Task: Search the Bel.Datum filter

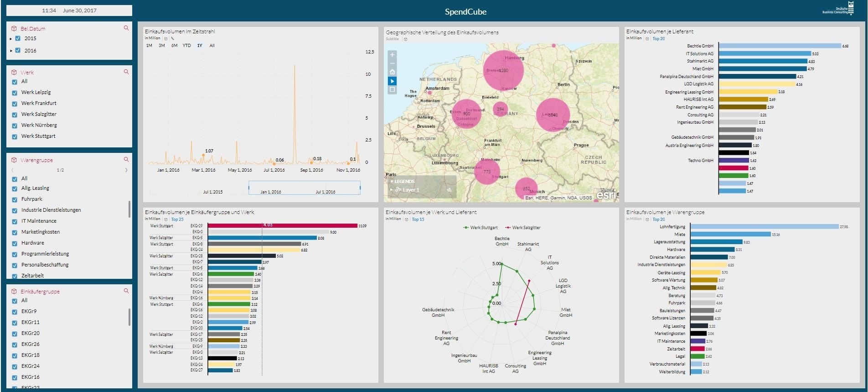Action: (x=126, y=28)
